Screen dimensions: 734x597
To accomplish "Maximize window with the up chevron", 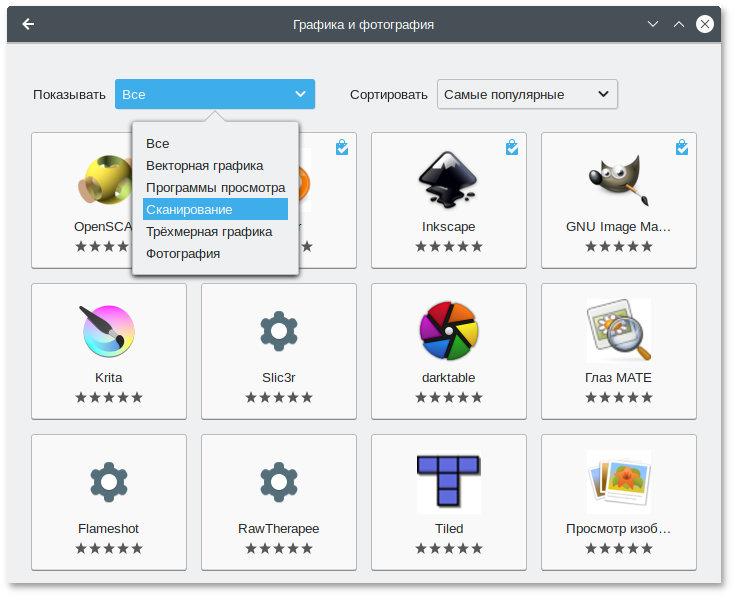I will pyautogui.click(x=679, y=24).
